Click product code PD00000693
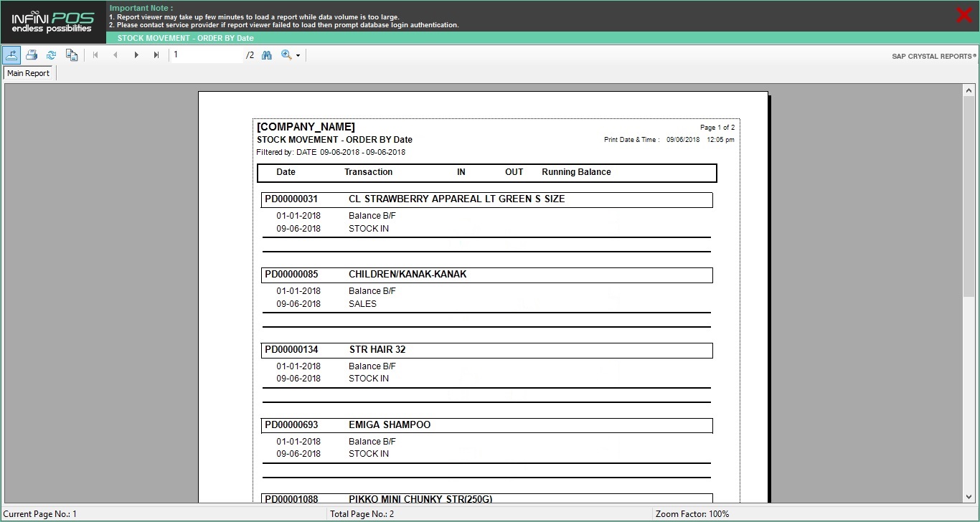 (291, 424)
